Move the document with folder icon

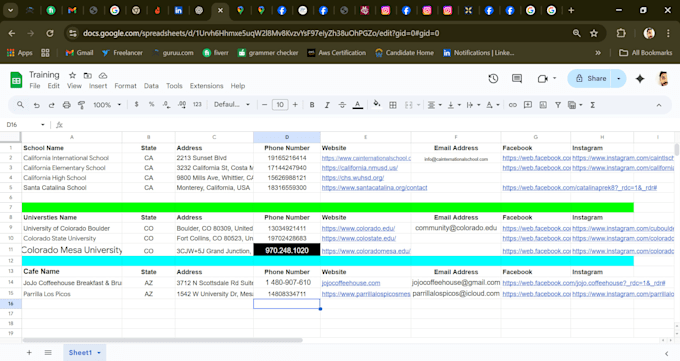pos(88,75)
